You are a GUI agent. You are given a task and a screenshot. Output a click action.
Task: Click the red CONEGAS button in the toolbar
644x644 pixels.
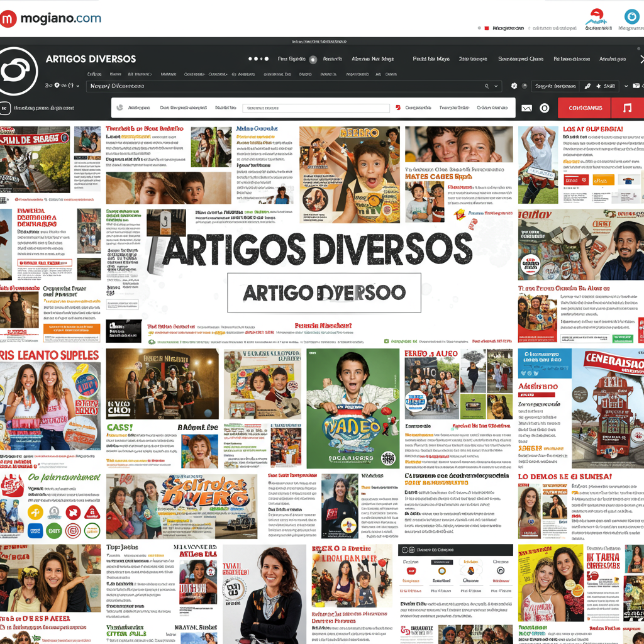(584, 108)
